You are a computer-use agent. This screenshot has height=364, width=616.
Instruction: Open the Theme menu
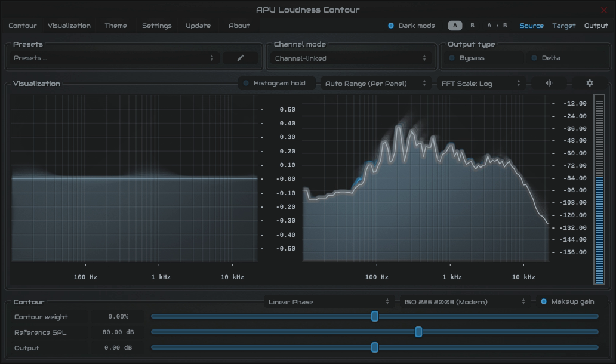[116, 26]
